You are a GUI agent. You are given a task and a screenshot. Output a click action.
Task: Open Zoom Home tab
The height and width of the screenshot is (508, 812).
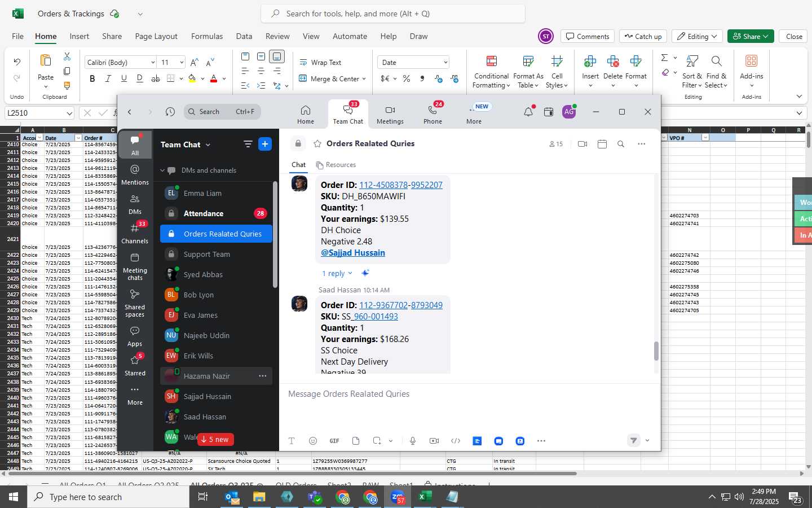[x=305, y=115]
